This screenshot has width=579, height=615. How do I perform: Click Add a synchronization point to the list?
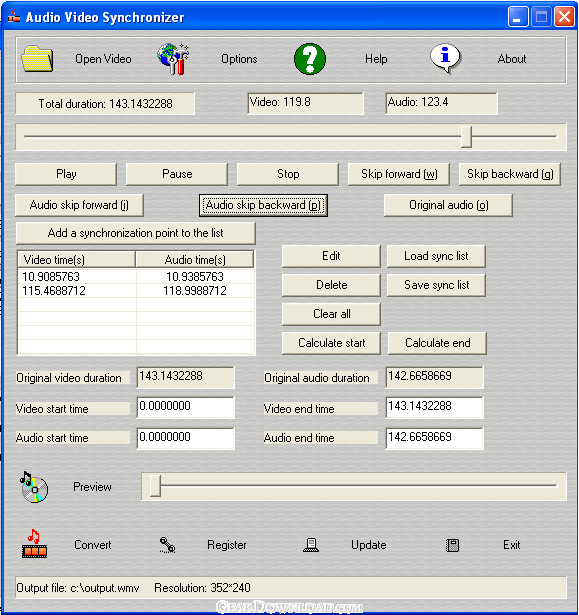[x=135, y=233]
